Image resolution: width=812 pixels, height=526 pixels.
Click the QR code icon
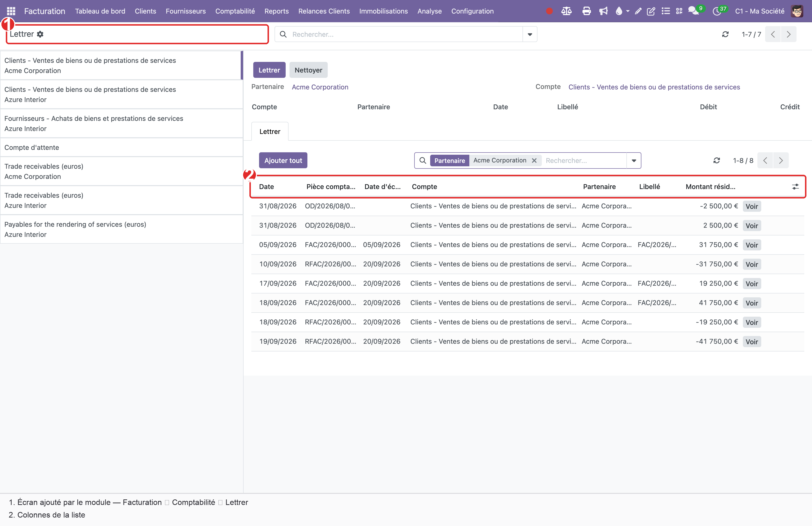(x=679, y=11)
